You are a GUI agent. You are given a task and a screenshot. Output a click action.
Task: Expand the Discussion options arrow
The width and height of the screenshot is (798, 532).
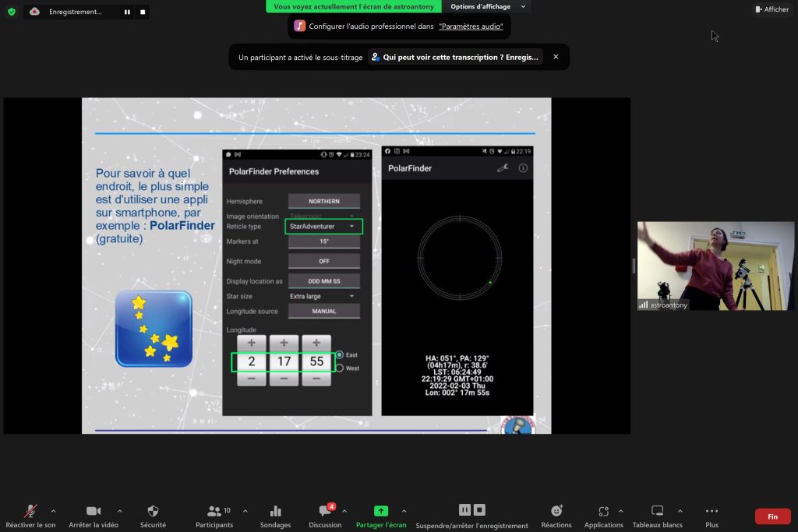[x=344, y=511]
